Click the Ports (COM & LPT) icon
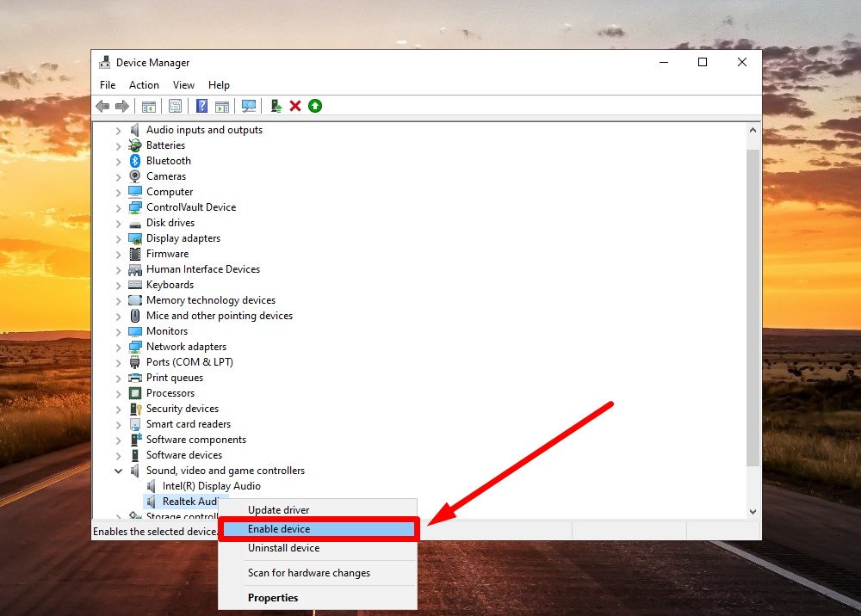861x616 pixels. pyautogui.click(x=135, y=362)
